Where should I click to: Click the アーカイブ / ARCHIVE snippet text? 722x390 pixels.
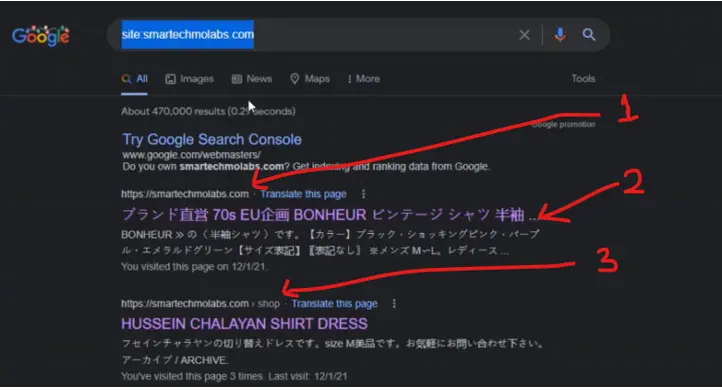(175, 360)
